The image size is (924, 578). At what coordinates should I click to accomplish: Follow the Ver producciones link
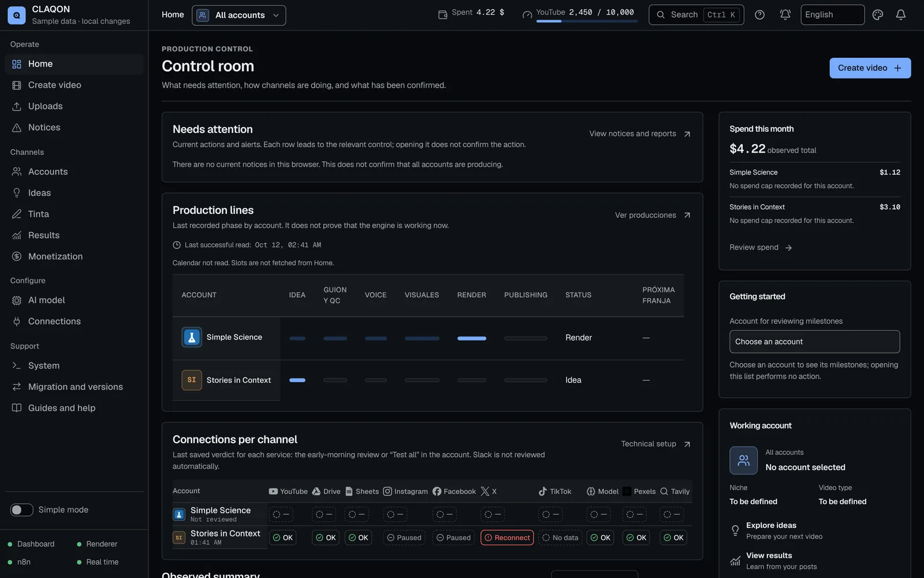[653, 216]
